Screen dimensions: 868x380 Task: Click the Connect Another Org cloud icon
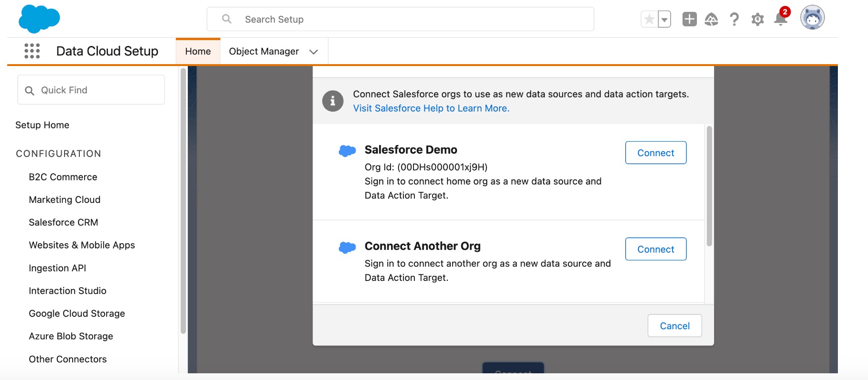coord(347,247)
